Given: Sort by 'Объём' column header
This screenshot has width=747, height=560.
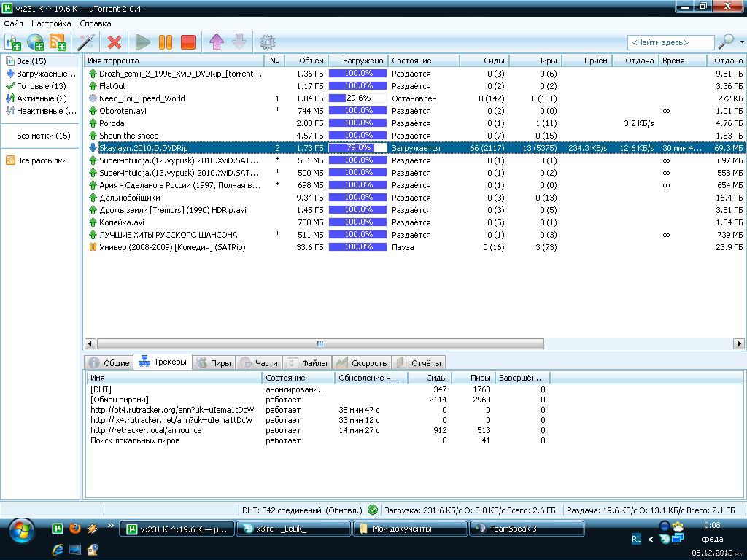Looking at the screenshot, I should click(306, 61).
